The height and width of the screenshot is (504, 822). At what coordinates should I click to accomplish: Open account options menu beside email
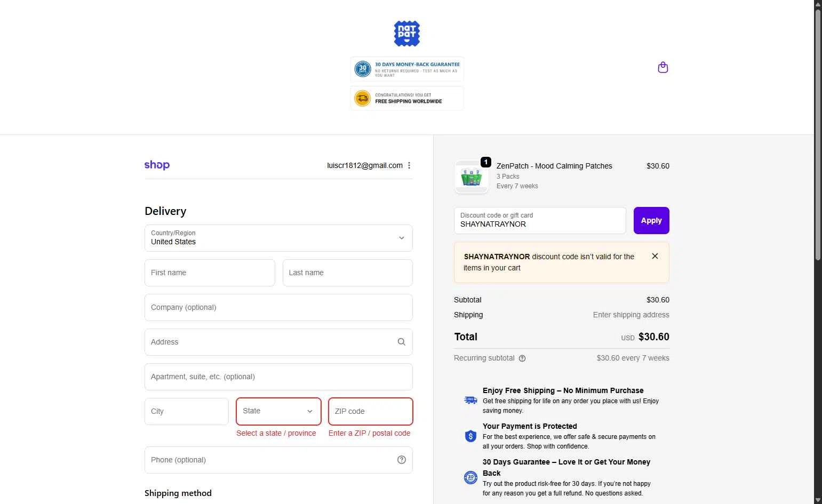(409, 165)
